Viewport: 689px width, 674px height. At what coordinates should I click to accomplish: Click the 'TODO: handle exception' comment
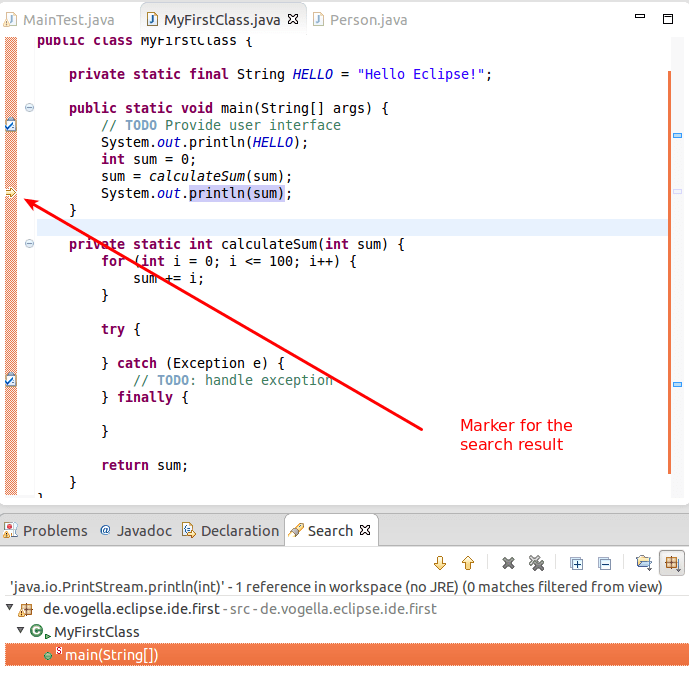coord(233,380)
